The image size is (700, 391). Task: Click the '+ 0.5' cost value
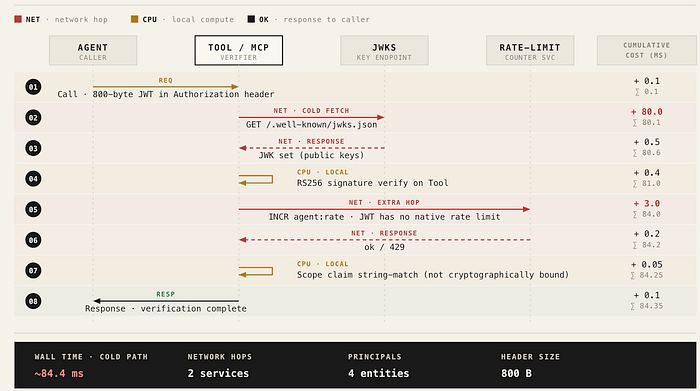(646, 142)
